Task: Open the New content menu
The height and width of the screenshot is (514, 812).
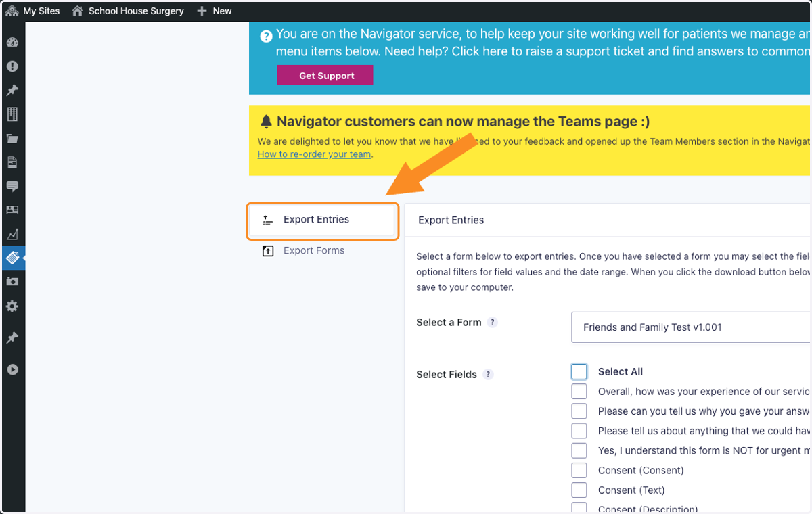Action: tap(214, 11)
